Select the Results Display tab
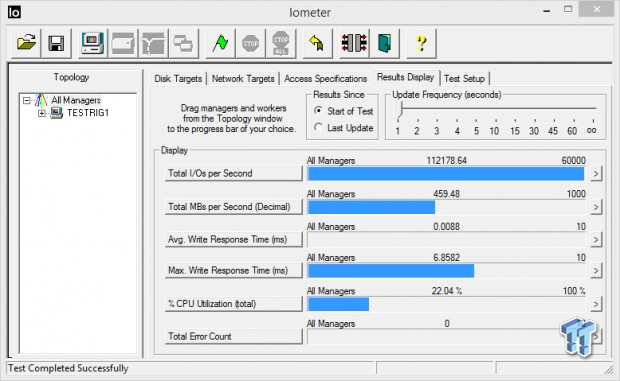 pos(405,77)
